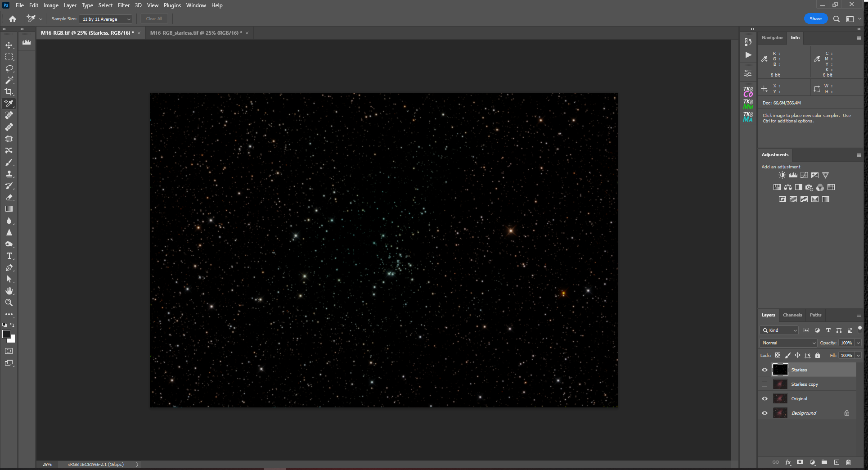Click the Share button
Image resolution: width=868 pixels, height=470 pixels.
pos(815,19)
